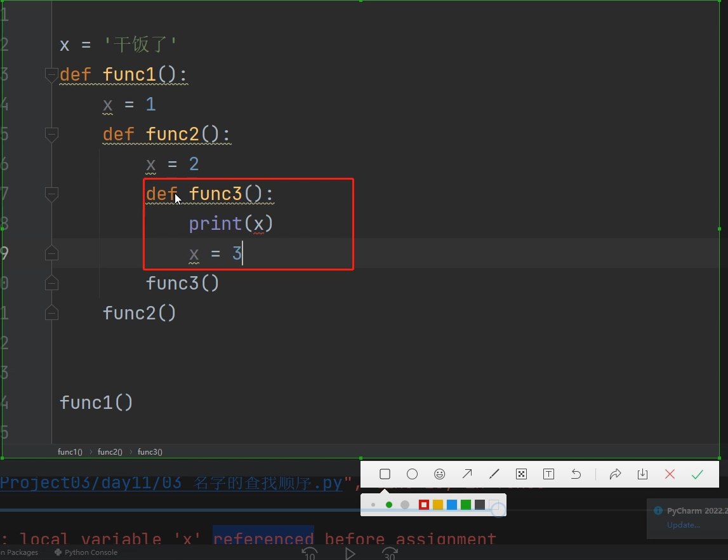Collapse the func1 definition fold marker
This screenshot has width=728, height=560.
point(51,75)
